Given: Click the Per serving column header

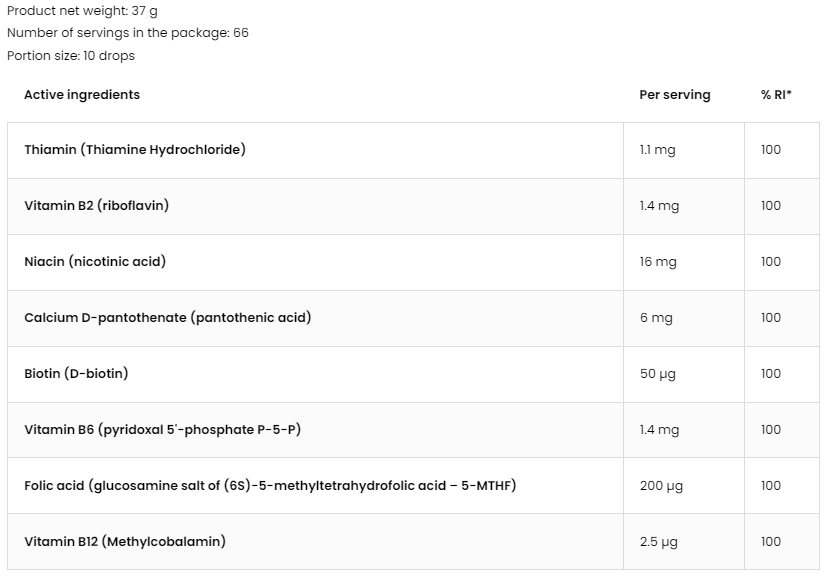Looking at the screenshot, I should (x=675, y=95).
